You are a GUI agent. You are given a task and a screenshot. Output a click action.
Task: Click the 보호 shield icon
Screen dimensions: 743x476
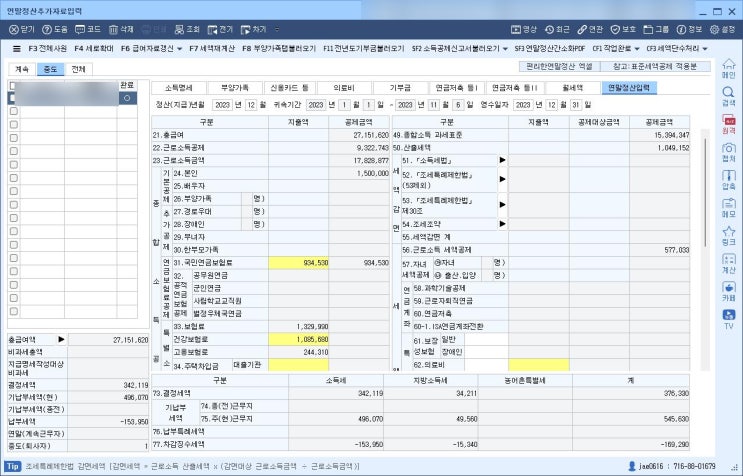pos(623,29)
